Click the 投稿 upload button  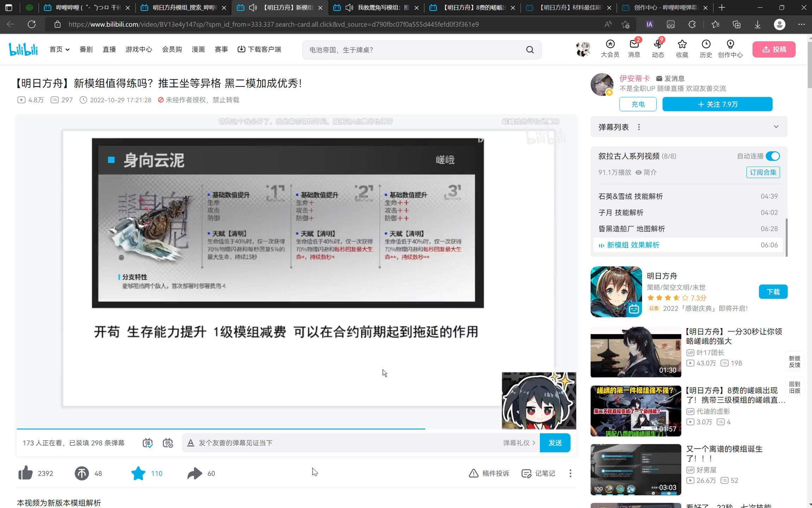click(x=774, y=49)
